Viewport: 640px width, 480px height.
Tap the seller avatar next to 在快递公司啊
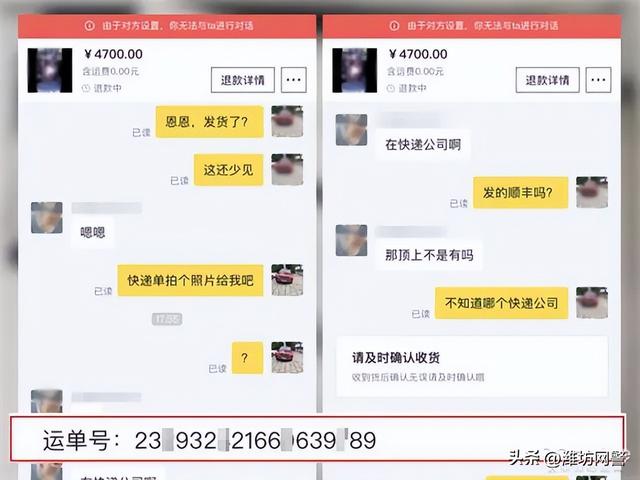[x=351, y=130]
